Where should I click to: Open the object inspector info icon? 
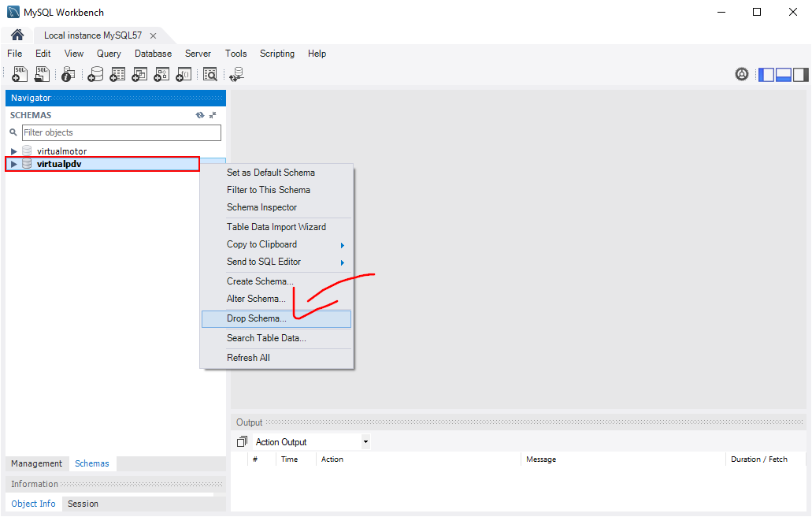68,74
